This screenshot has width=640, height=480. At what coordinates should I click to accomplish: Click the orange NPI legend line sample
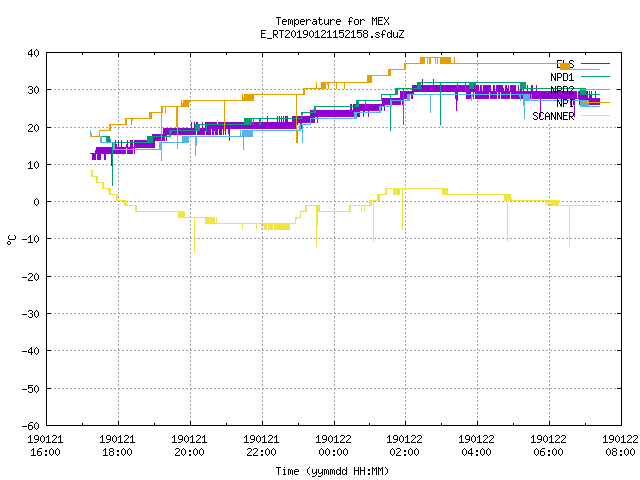596,102
